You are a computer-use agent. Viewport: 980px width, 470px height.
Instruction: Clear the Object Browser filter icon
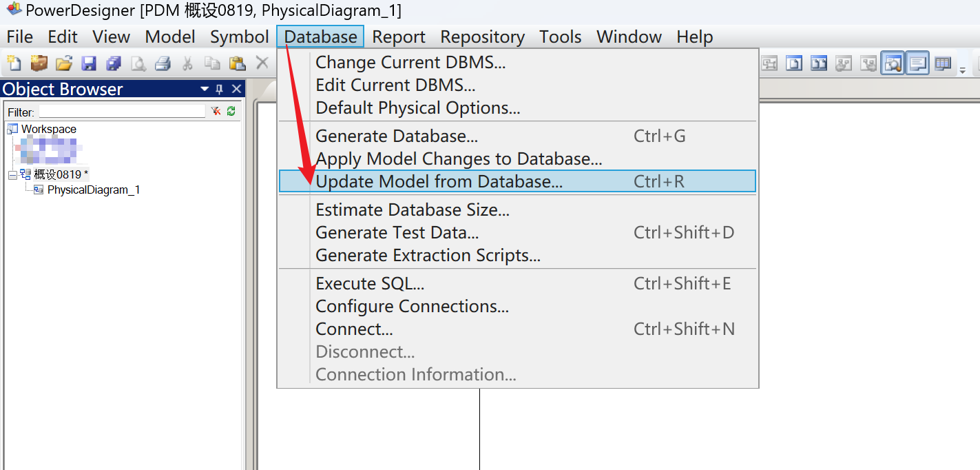216,111
